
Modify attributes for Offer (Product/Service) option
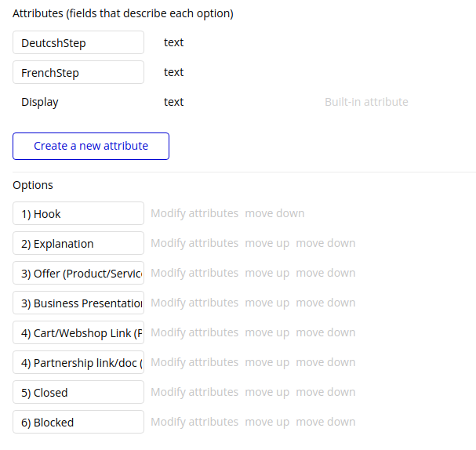(x=194, y=273)
